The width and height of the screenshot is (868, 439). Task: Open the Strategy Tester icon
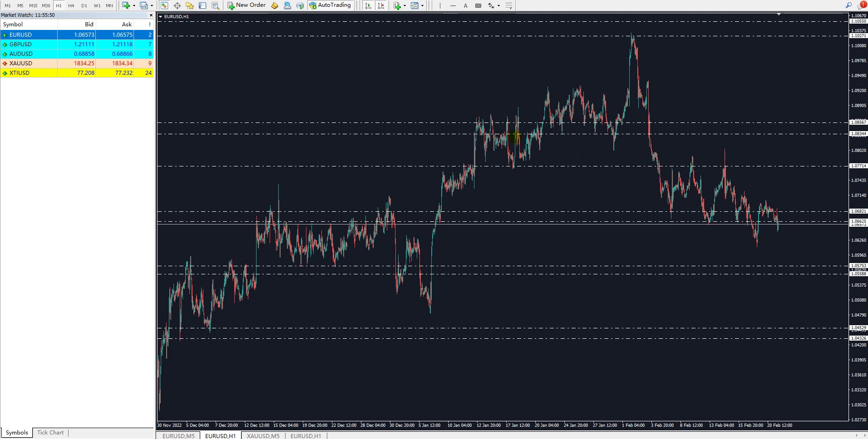coord(215,5)
